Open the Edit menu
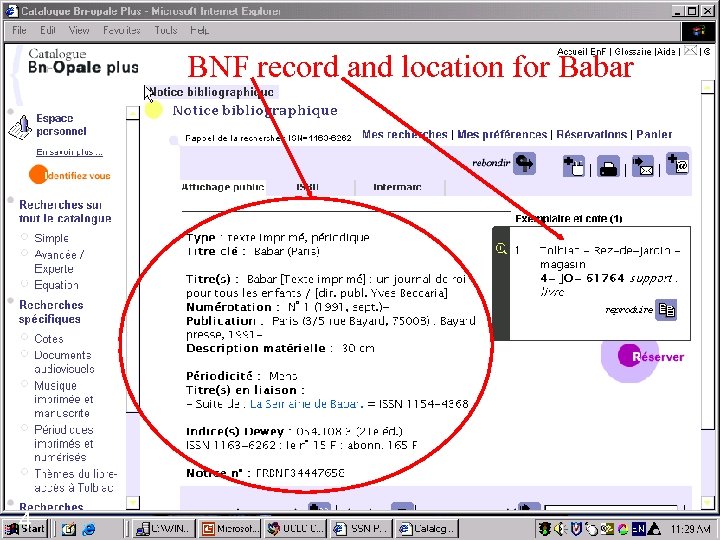Screen dimensions: 720x540 (48, 30)
